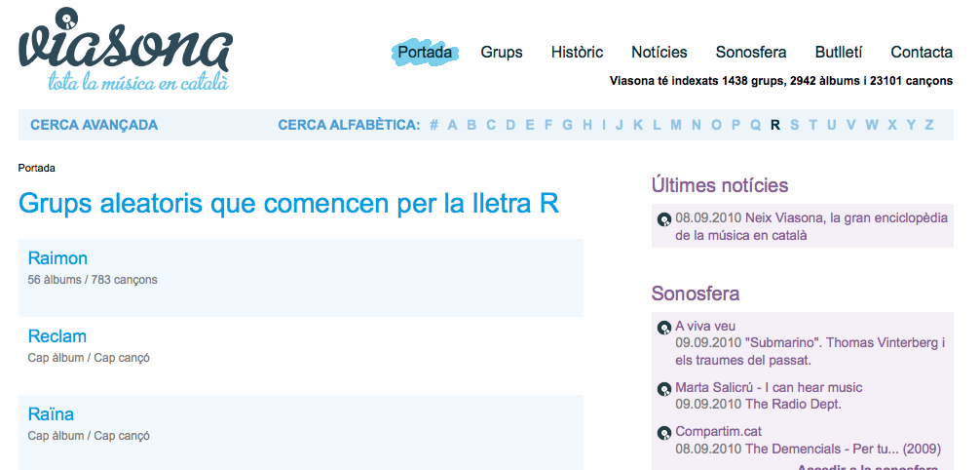
Task: Filter groups by letter T
Action: click(813, 125)
